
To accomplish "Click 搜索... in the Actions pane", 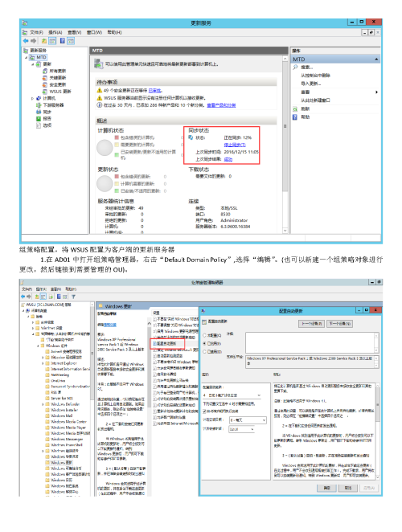I will [x=307, y=68].
